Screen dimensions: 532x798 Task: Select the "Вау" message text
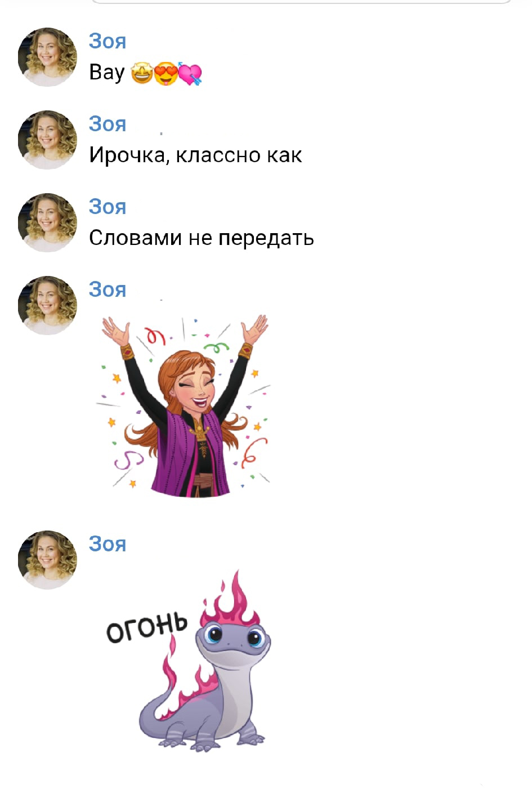point(106,73)
